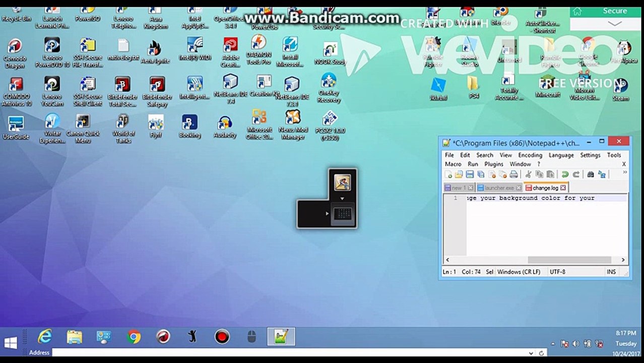Open the Settings menu in Notepad++
The width and height of the screenshot is (644, 363).
590,155
